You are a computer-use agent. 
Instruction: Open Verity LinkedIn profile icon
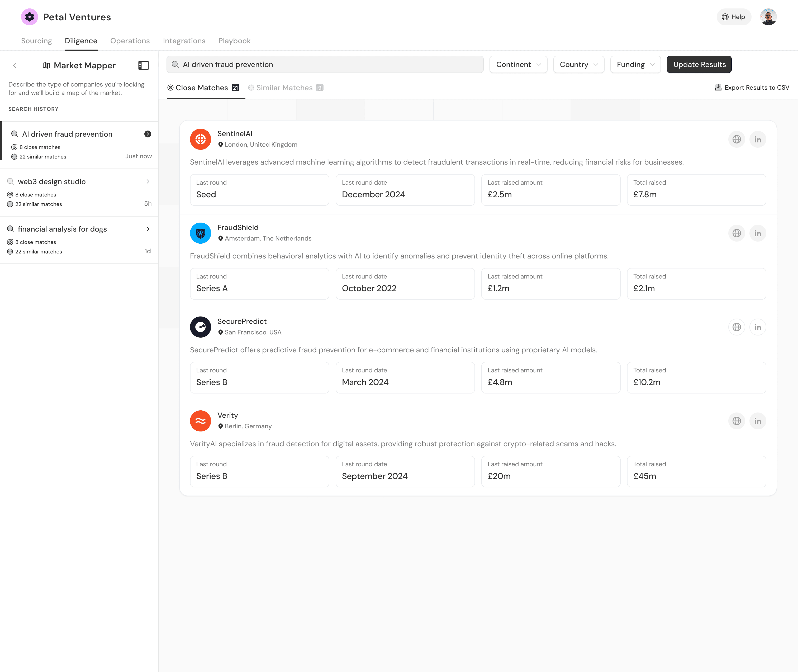(757, 421)
